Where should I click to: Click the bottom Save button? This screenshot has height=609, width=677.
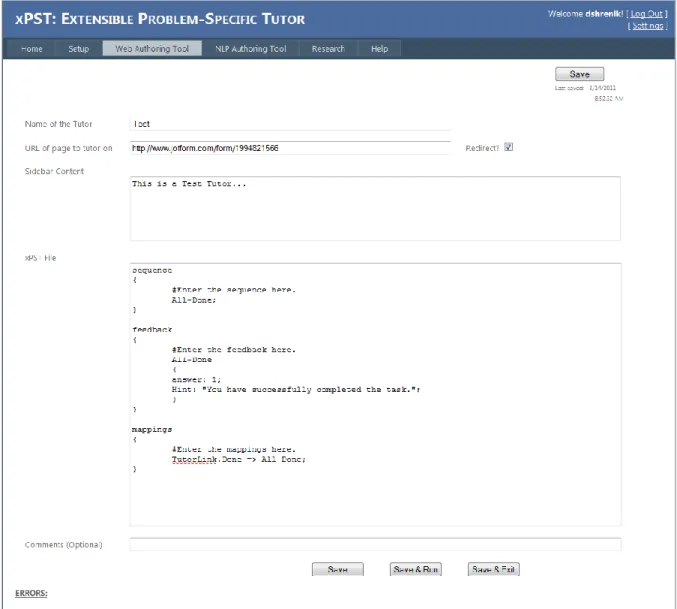tap(338, 569)
